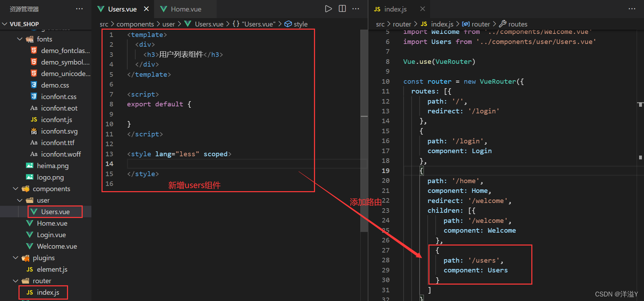Click the h3 用户列表组件 line

click(x=183, y=54)
